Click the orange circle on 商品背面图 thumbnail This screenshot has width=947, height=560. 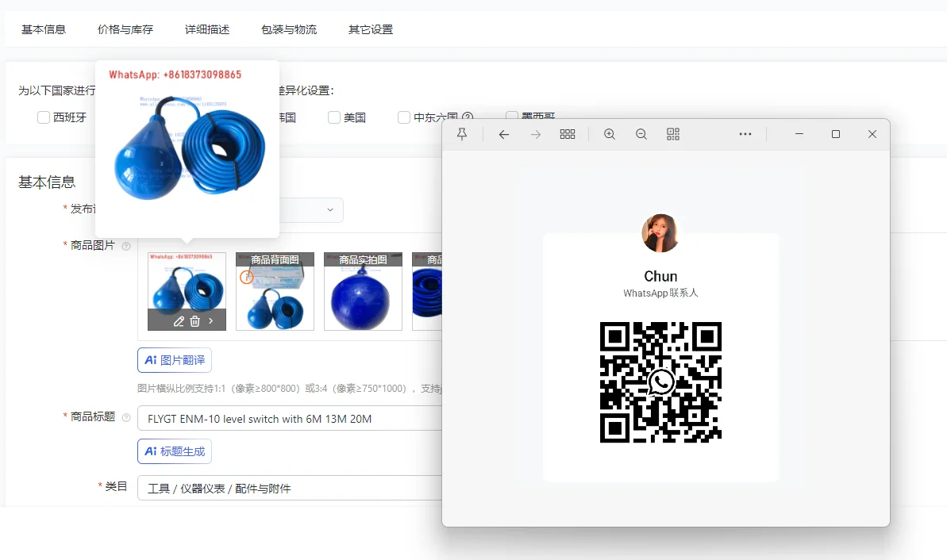click(246, 277)
